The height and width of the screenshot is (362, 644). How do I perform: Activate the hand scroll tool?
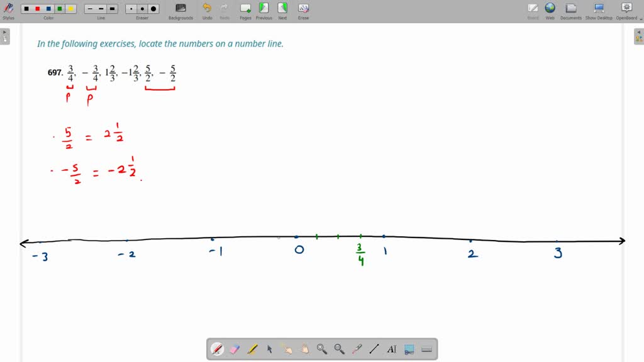[304, 349]
